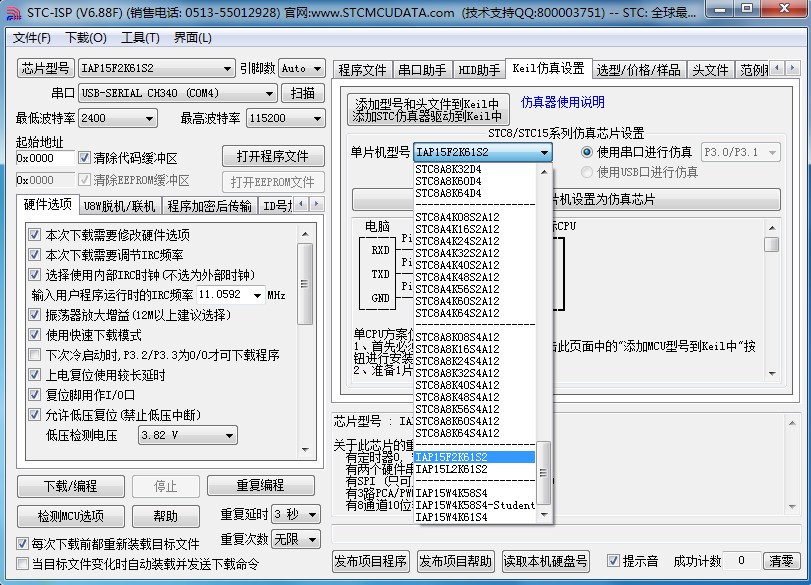Click right scroll arrow of hardware options tabs
The height and width of the screenshot is (585, 811).
tap(317, 204)
